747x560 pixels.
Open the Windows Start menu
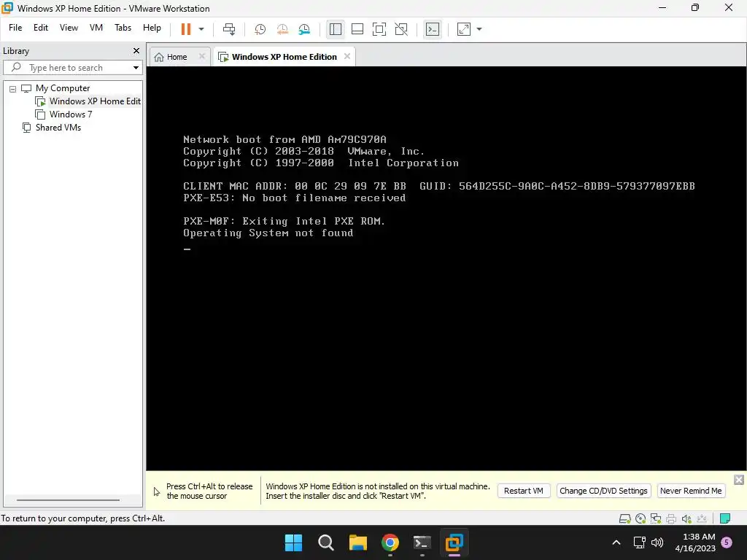click(293, 542)
